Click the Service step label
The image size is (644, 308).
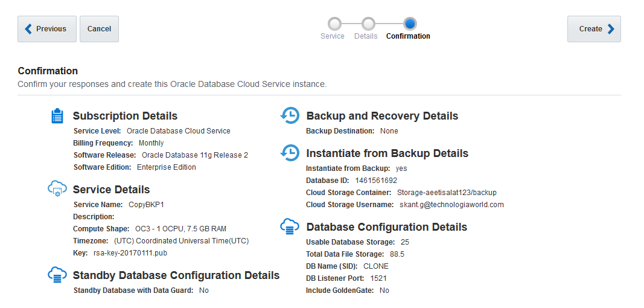coord(333,36)
